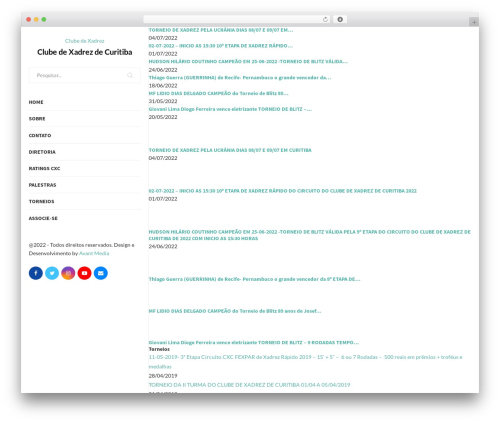Open the SOBRE menu item

coord(37,119)
